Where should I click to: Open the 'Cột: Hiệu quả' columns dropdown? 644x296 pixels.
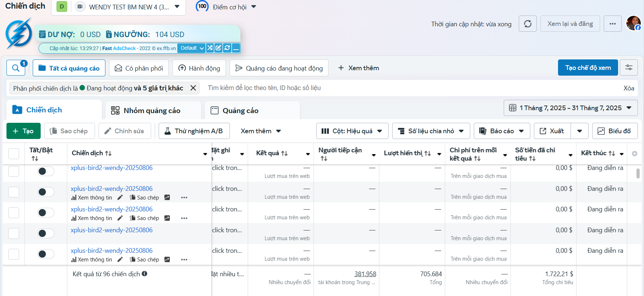(x=352, y=131)
